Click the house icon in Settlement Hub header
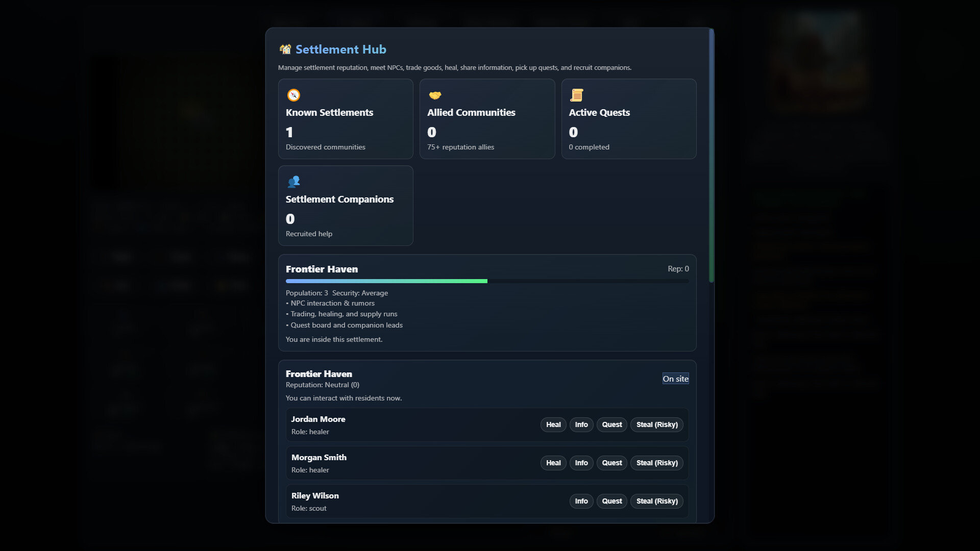 tap(285, 49)
